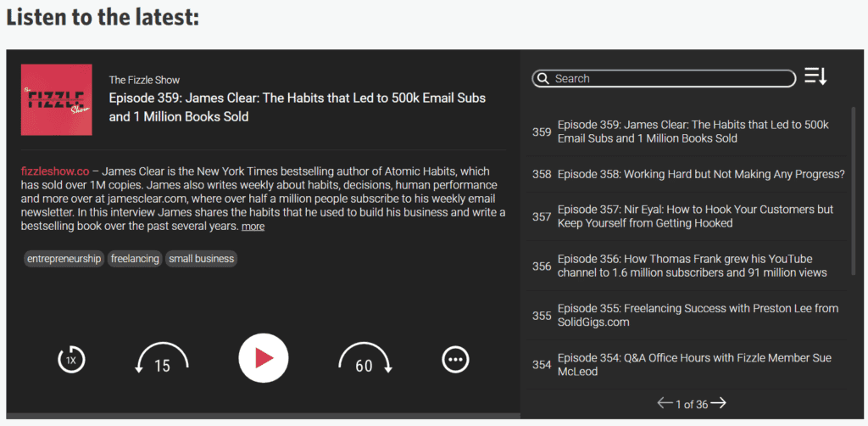This screenshot has width=868, height=426.
Task: Go to the previous episode list page
Action: point(665,403)
